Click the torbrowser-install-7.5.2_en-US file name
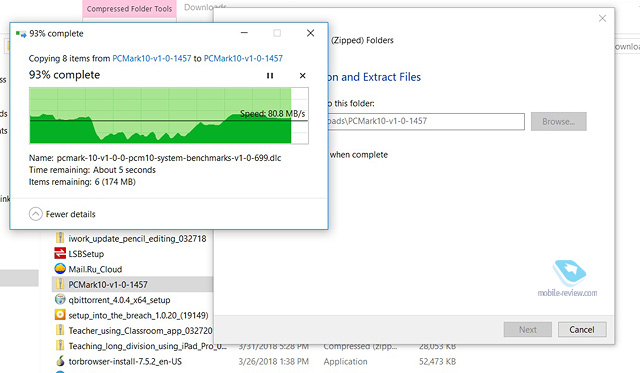The image size is (640, 373). pos(125,362)
